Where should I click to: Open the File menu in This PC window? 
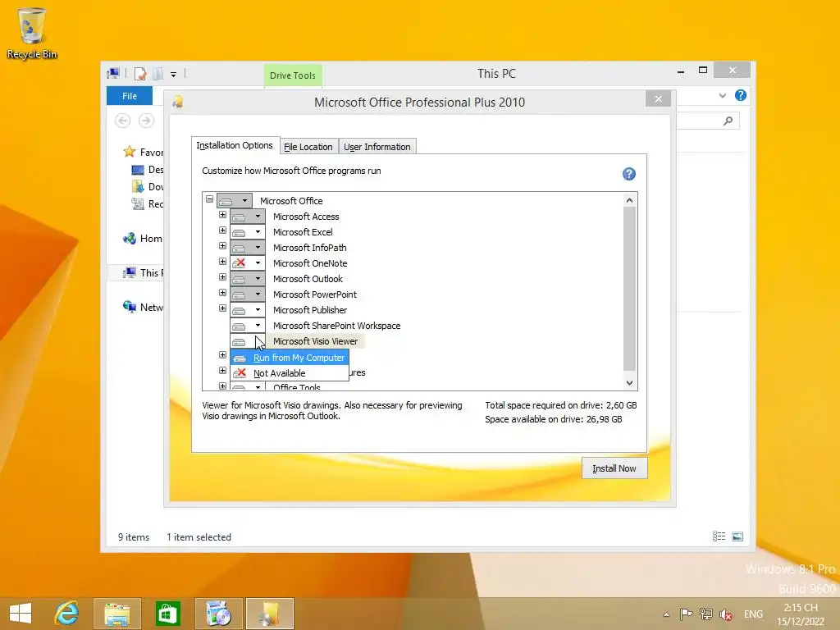coord(130,96)
